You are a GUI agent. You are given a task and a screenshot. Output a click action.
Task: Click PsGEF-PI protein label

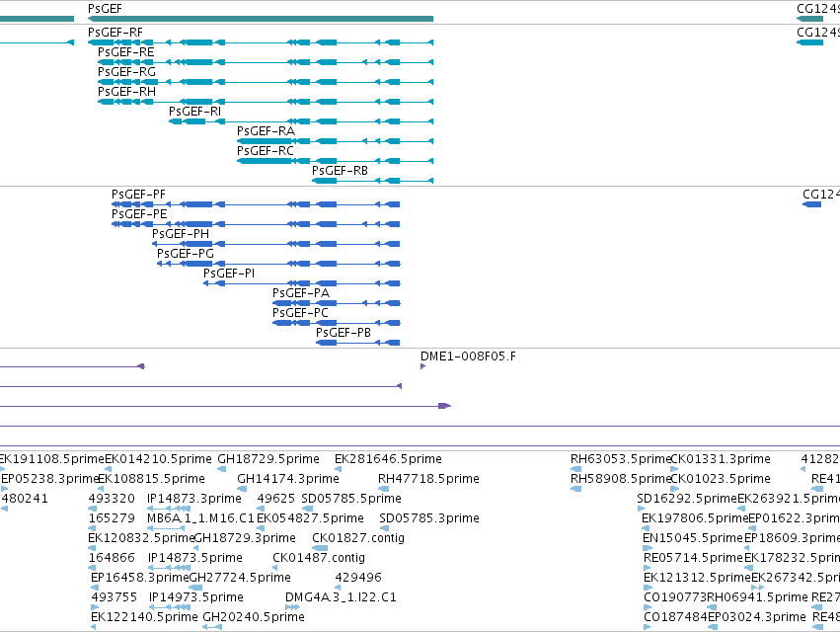(229, 274)
